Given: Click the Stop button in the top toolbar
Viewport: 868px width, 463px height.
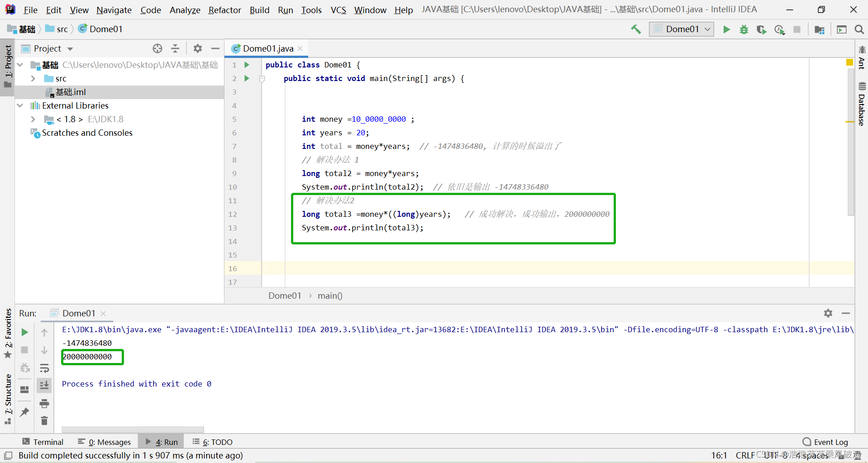Looking at the screenshot, I should [797, 29].
